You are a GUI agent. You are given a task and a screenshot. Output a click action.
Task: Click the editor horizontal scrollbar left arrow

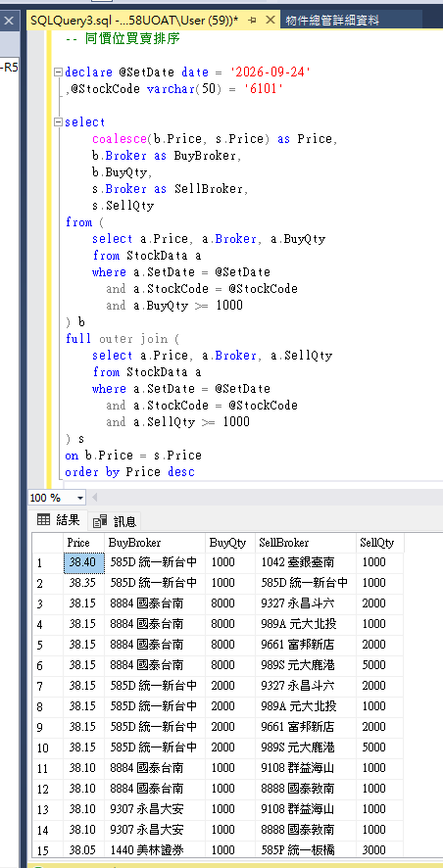click(x=94, y=498)
